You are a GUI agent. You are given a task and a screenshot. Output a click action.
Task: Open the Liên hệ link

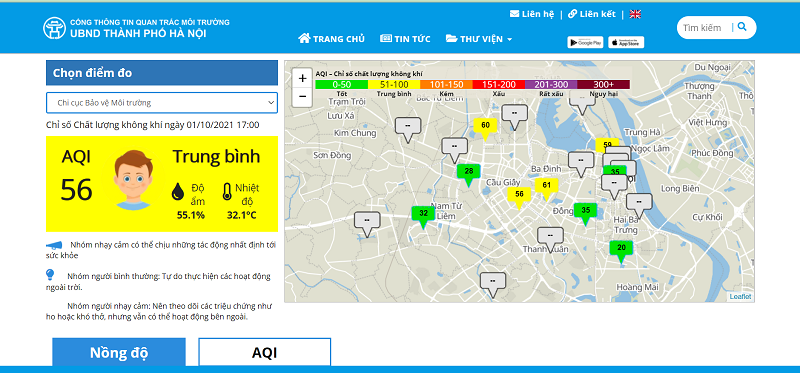coord(532,14)
